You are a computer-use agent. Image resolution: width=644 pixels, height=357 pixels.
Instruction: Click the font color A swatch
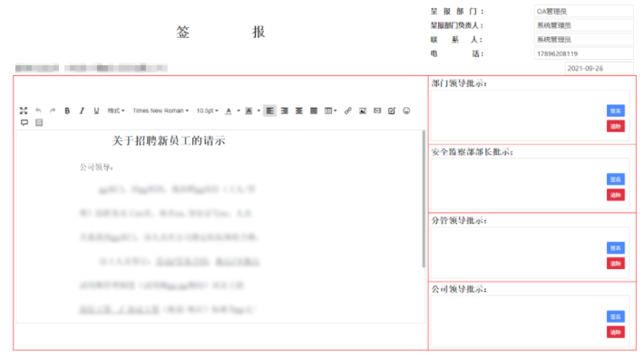(229, 111)
